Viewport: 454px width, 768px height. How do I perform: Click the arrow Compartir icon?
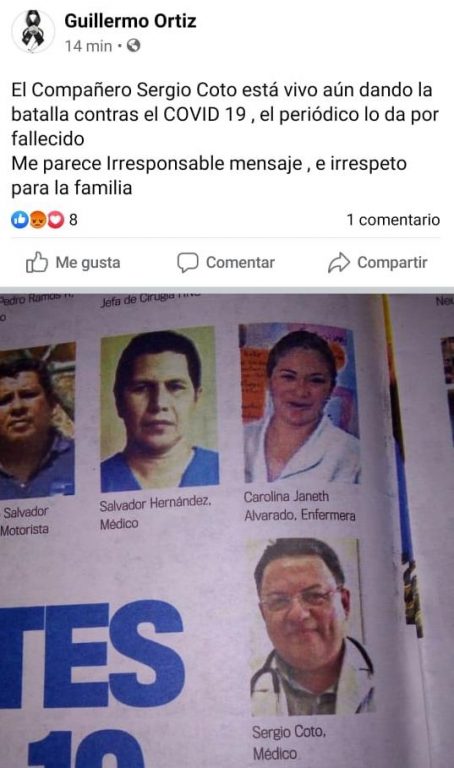[339, 263]
